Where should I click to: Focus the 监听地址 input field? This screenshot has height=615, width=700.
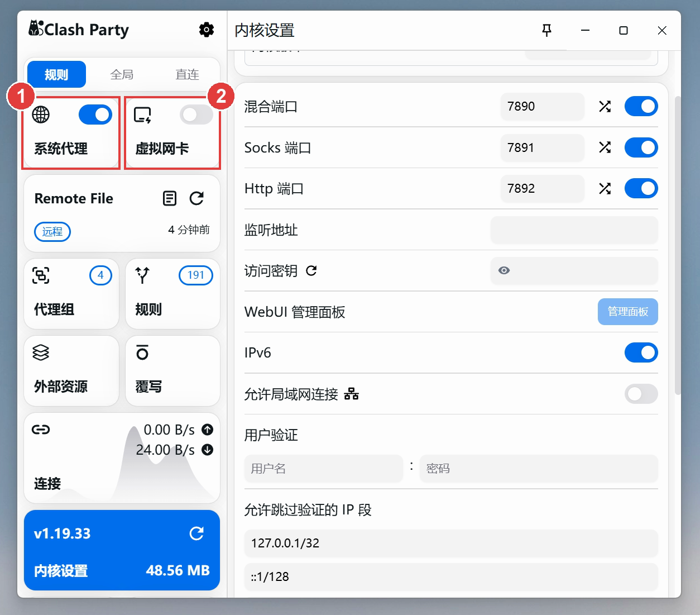[574, 230]
